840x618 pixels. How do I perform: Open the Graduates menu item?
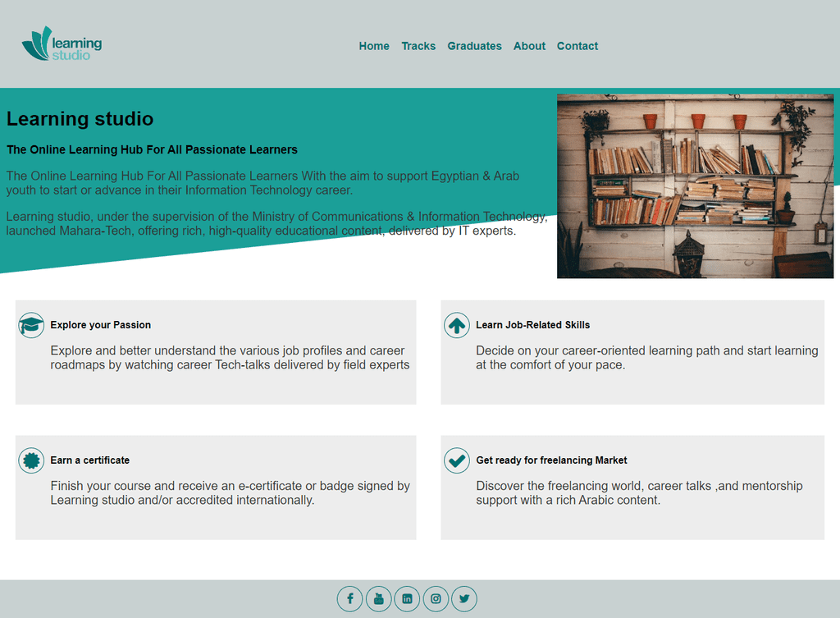coord(475,46)
